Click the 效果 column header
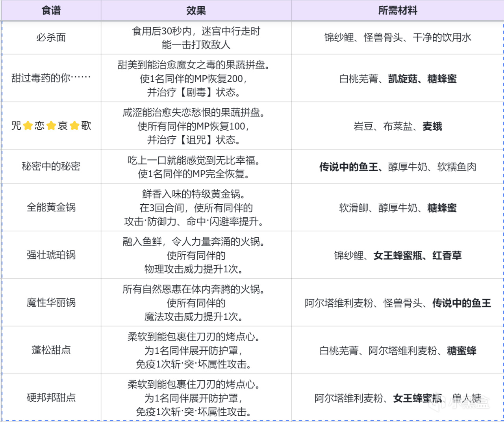 [x=196, y=11]
